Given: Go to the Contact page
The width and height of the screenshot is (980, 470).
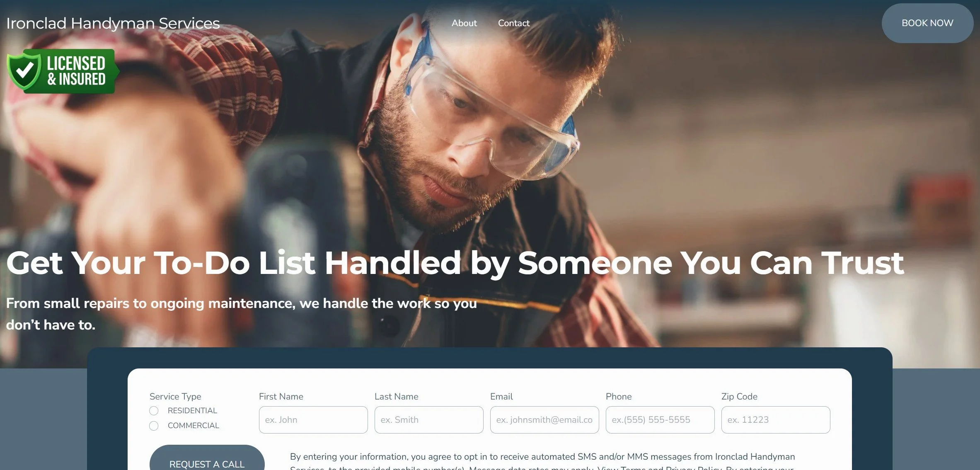Looking at the screenshot, I should [x=513, y=23].
